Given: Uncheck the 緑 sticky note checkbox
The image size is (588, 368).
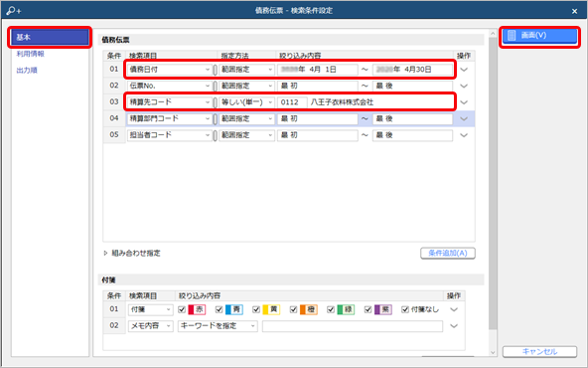Looking at the screenshot, I should click(x=331, y=309).
